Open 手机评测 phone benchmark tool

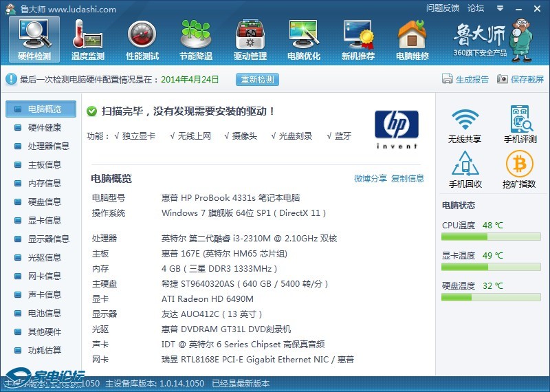click(520, 125)
